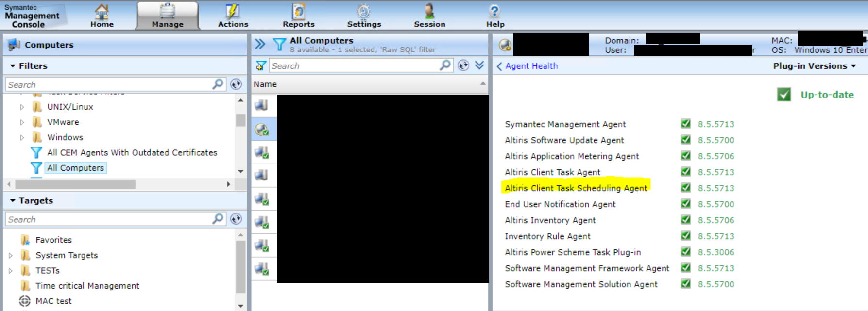Select the Favorites folder
Viewport: 868px width, 311px height.
coord(53,240)
